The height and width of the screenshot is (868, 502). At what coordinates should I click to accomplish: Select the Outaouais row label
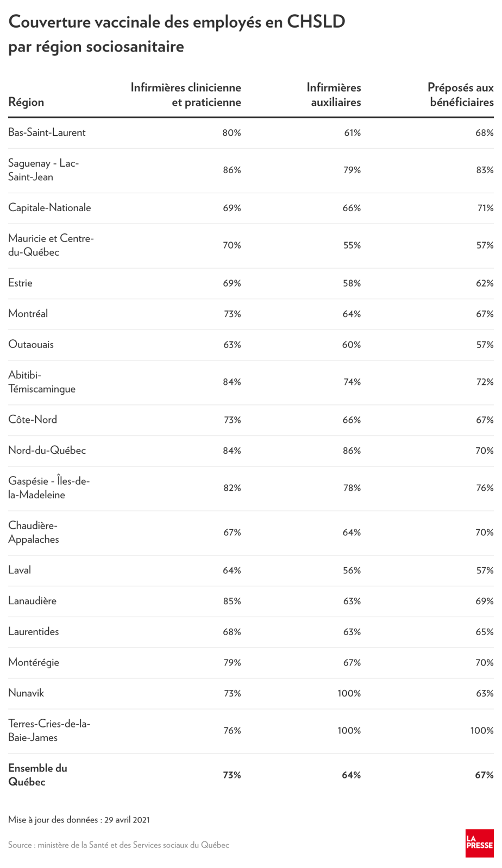pyautogui.click(x=31, y=345)
